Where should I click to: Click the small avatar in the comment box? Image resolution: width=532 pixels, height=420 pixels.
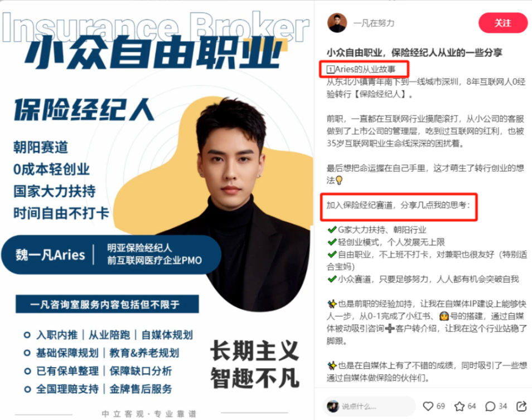pyautogui.click(x=333, y=406)
